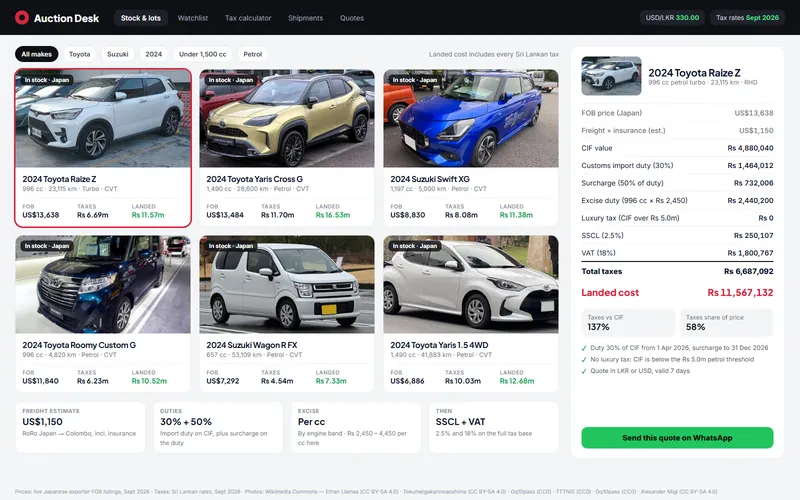This screenshot has height=500, width=800.
Task: Select the 2024 Suzuki Wagon R FX photo
Action: coord(287,284)
